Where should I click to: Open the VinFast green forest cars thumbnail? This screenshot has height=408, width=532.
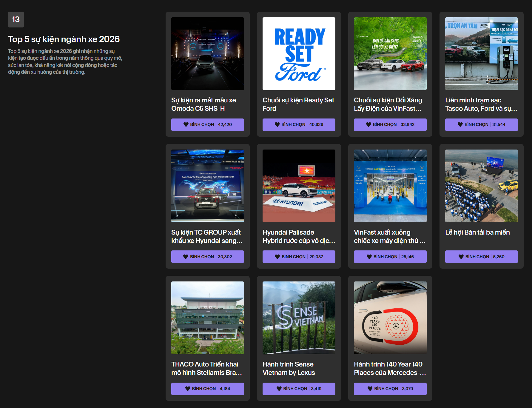pos(390,54)
